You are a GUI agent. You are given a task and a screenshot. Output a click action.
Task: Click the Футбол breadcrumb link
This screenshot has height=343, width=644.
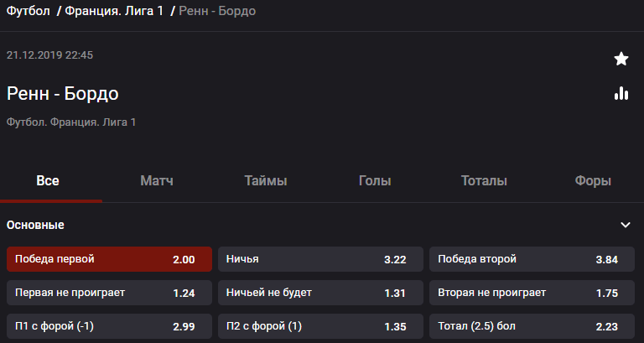click(x=28, y=11)
